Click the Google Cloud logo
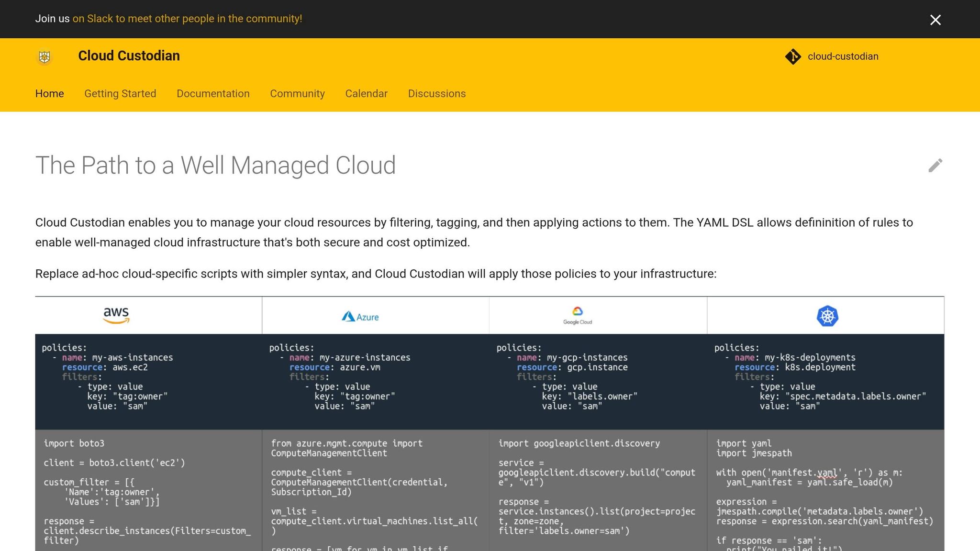This screenshot has width=980, height=551. (577, 316)
